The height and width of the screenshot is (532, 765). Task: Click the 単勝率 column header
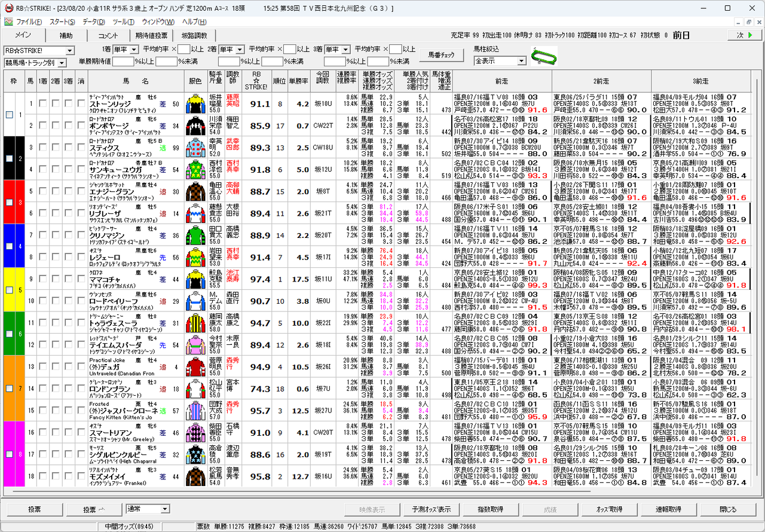[298, 81]
